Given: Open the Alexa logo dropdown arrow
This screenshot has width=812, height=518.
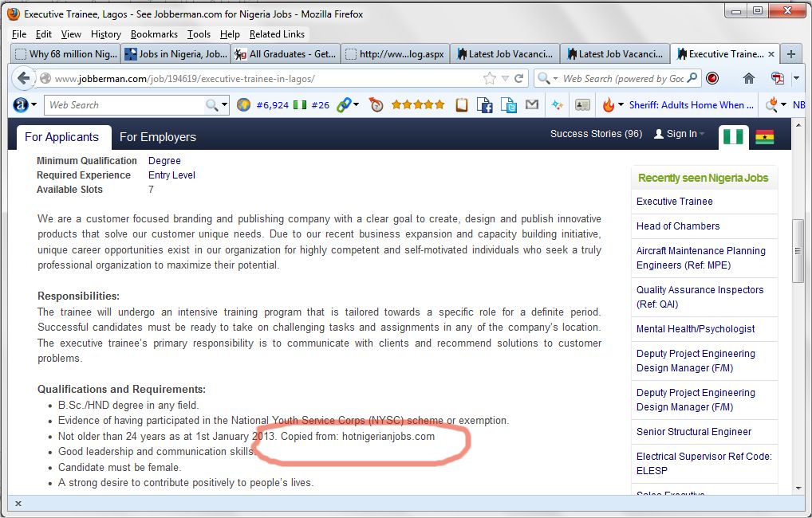Looking at the screenshot, I should (34, 105).
